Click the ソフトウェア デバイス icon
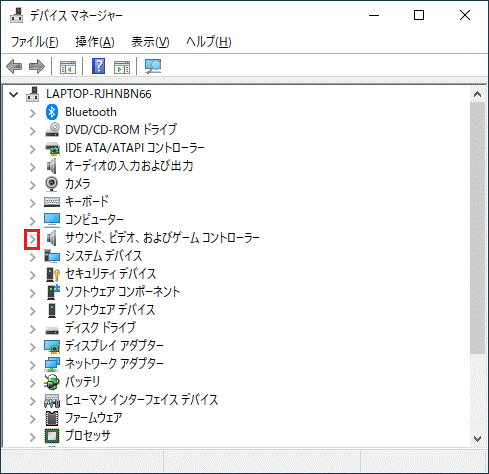489x474 pixels. click(x=52, y=310)
